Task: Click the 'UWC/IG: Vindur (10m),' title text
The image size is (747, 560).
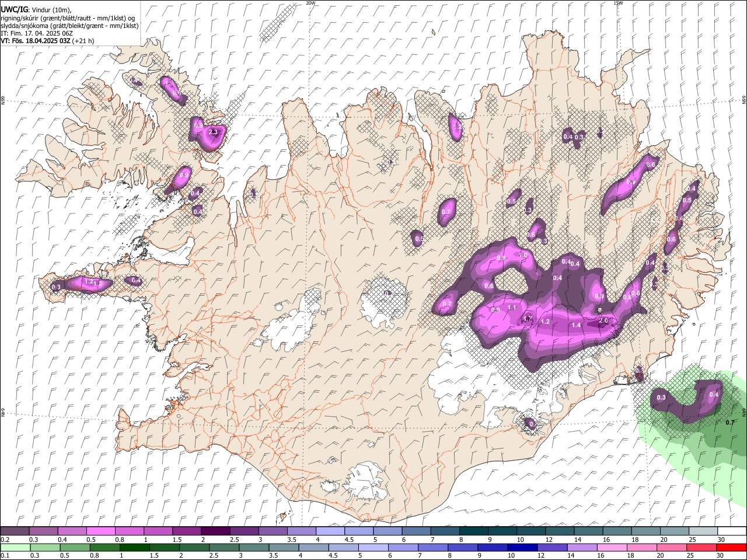Action: 36,10
